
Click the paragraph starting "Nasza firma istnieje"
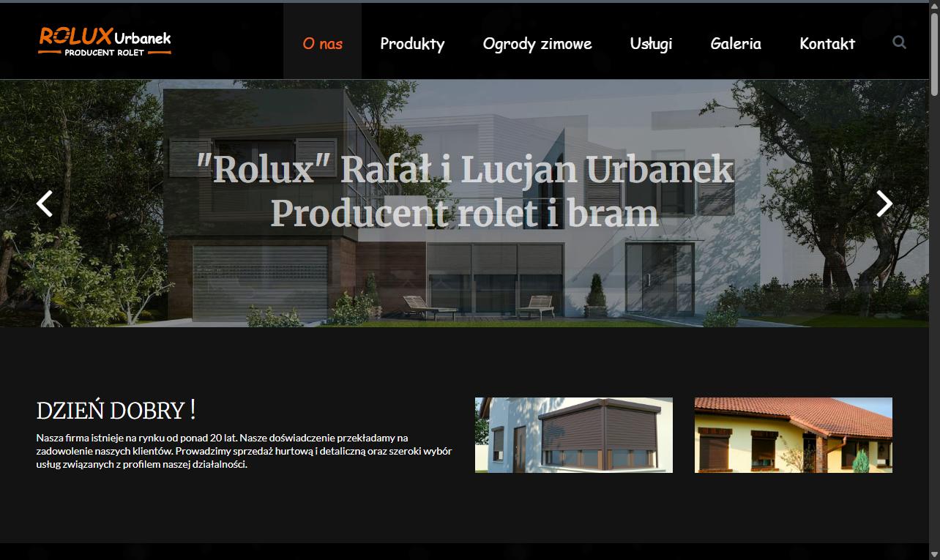pyautogui.click(x=244, y=451)
